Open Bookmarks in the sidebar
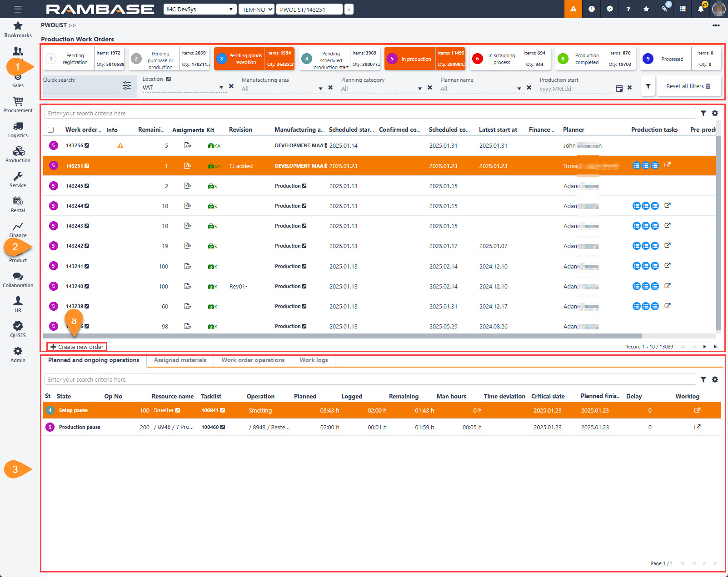This screenshot has height=577, width=728. 18,30
